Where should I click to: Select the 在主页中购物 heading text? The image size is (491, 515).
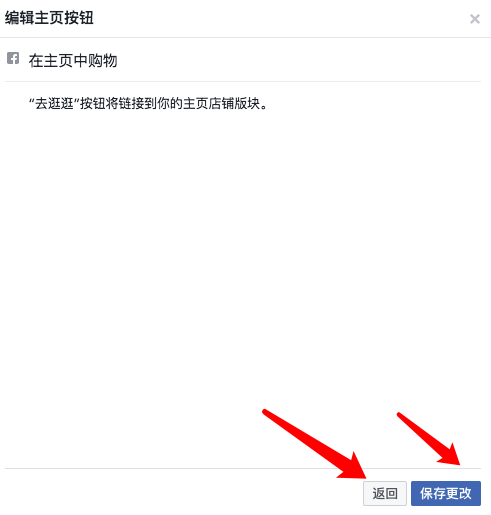click(x=73, y=61)
